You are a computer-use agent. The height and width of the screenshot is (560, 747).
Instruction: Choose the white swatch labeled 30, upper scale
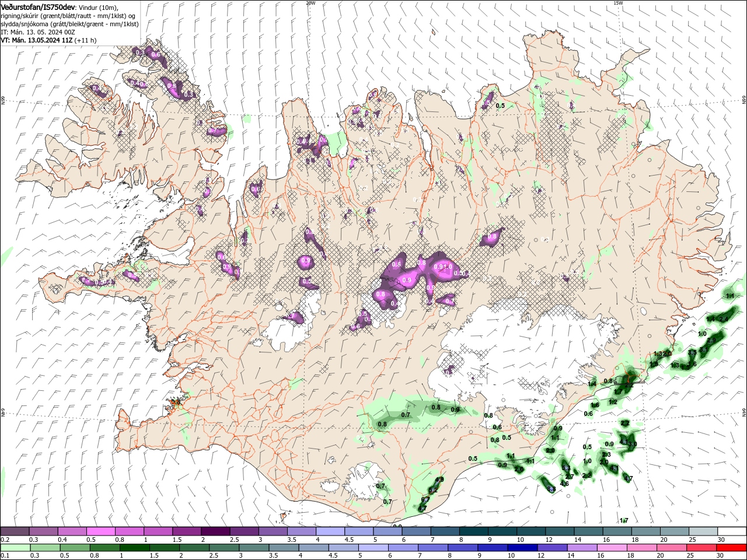(732, 531)
